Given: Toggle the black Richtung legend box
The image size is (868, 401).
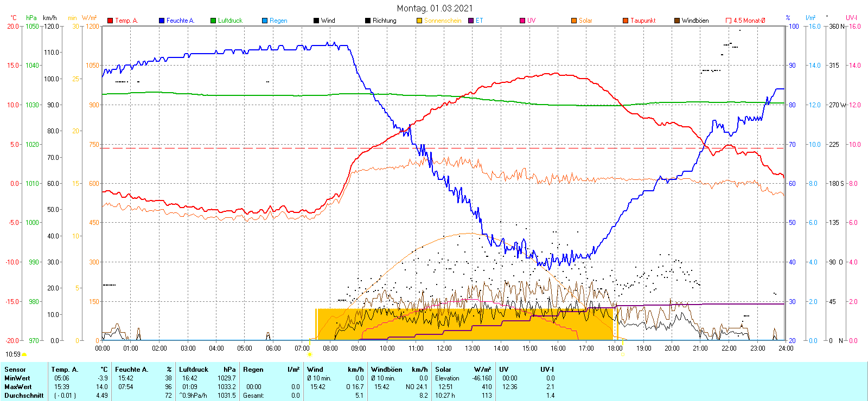Looking at the screenshot, I should (x=368, y=21).
